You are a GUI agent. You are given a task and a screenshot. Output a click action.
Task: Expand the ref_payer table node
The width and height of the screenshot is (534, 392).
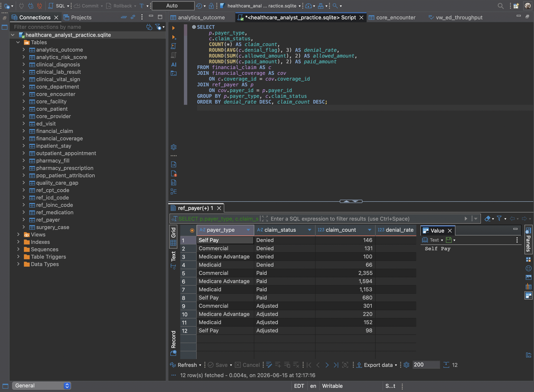(24, 220)
